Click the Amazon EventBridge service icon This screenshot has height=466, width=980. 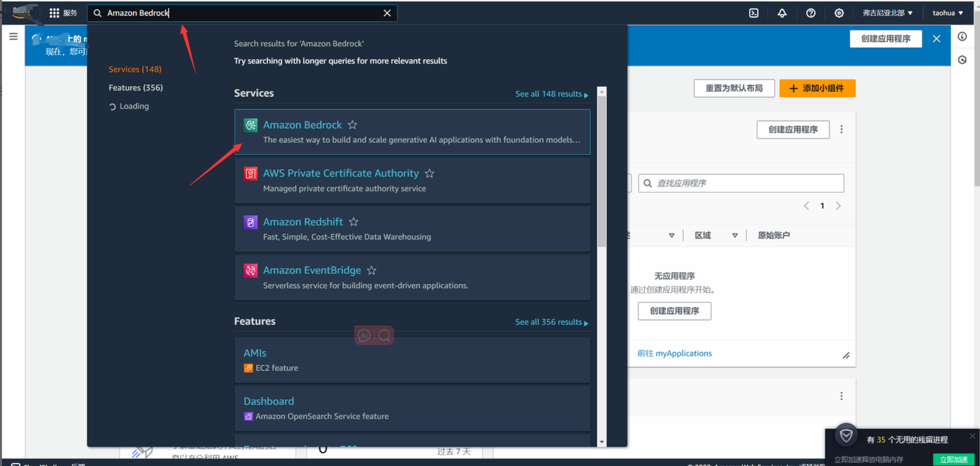(251, 270)
